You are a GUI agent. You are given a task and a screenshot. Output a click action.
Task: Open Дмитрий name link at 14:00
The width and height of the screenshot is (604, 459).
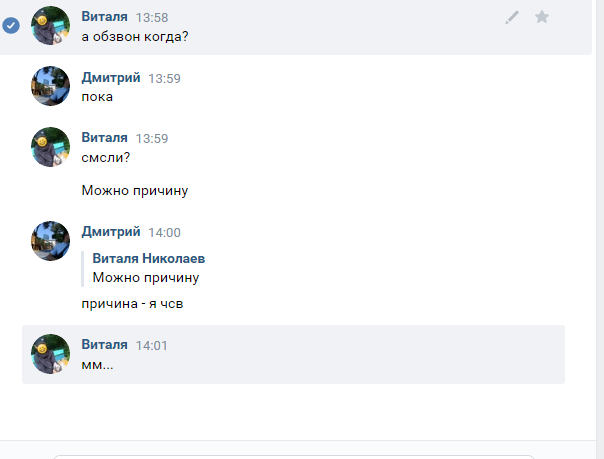point(111,231)
